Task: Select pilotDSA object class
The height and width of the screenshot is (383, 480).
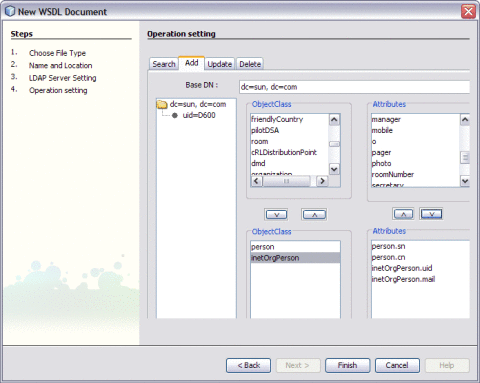Action: tap(289, 130)
